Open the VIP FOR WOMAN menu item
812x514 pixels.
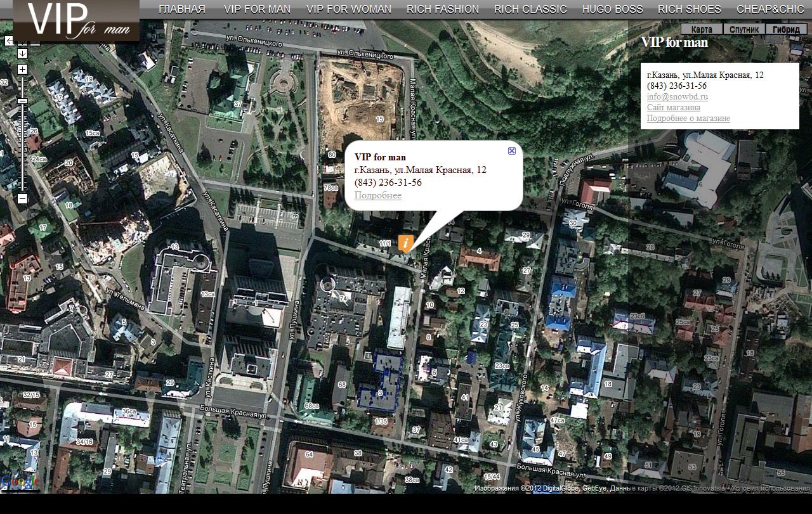tap(349, 9)
